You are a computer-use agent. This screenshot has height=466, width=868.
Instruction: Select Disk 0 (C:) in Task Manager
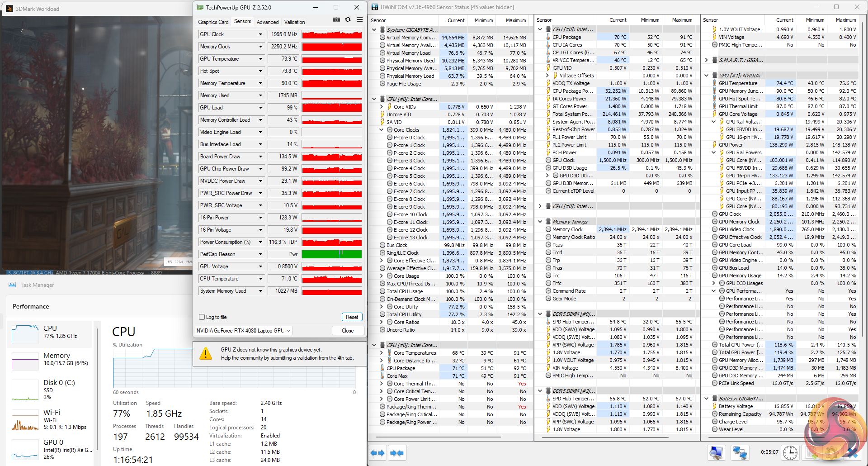tap(50, 389)
